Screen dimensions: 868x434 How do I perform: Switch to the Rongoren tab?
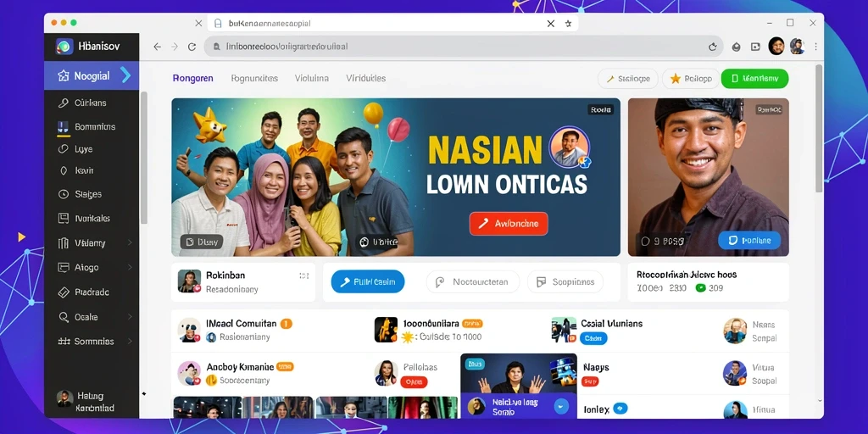(x=192, y=78)
